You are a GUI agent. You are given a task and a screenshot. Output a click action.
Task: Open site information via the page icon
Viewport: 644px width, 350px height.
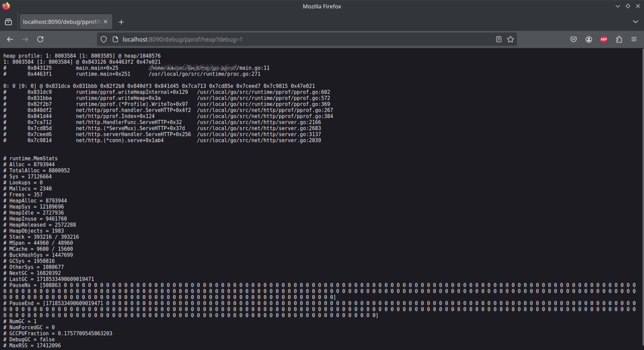[x=115, y=39]
